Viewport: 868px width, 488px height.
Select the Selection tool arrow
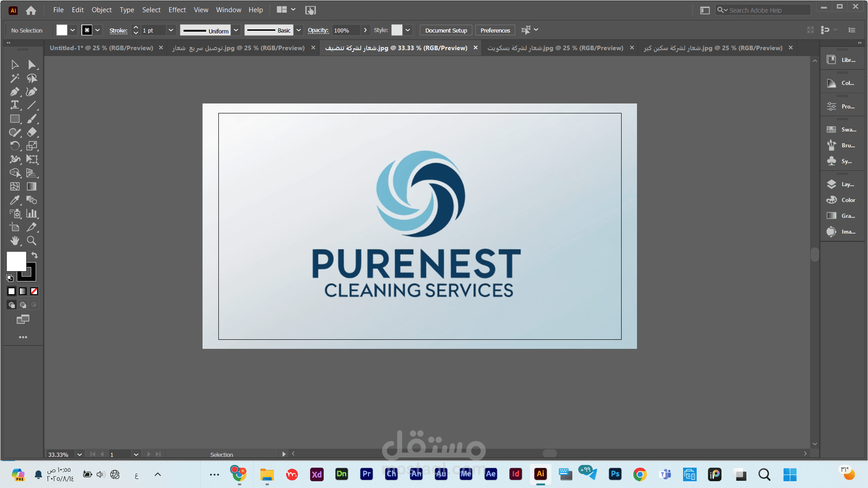point(15,65)
